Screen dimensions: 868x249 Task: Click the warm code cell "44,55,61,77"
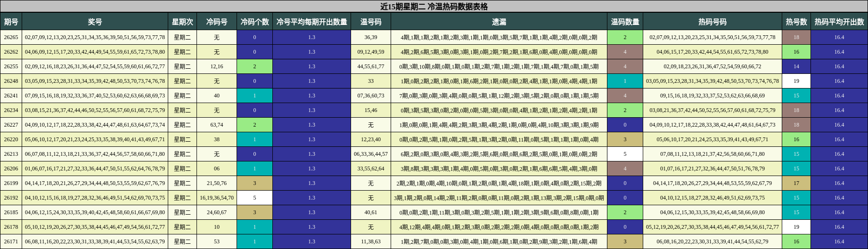(371, 66)
